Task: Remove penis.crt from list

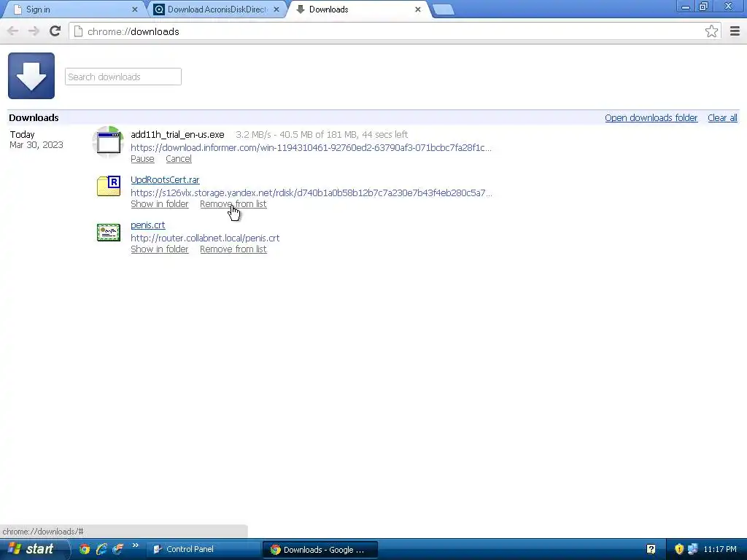Action: 233,249
